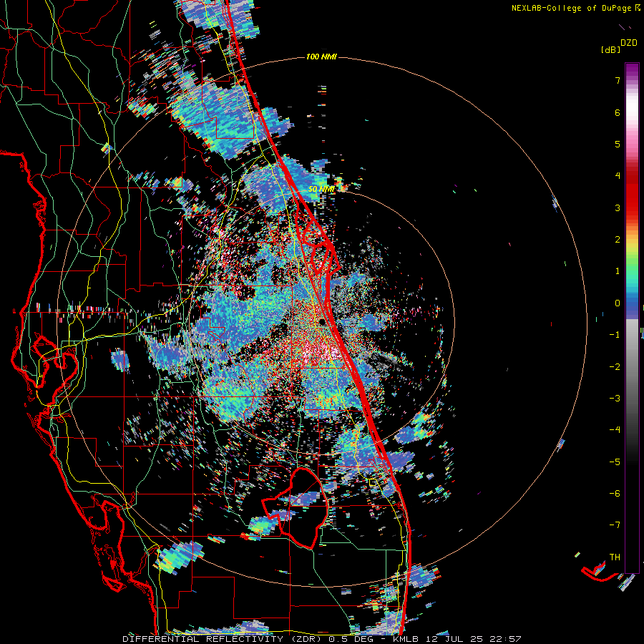Select the -5 dB scale value

coord(615,462)
